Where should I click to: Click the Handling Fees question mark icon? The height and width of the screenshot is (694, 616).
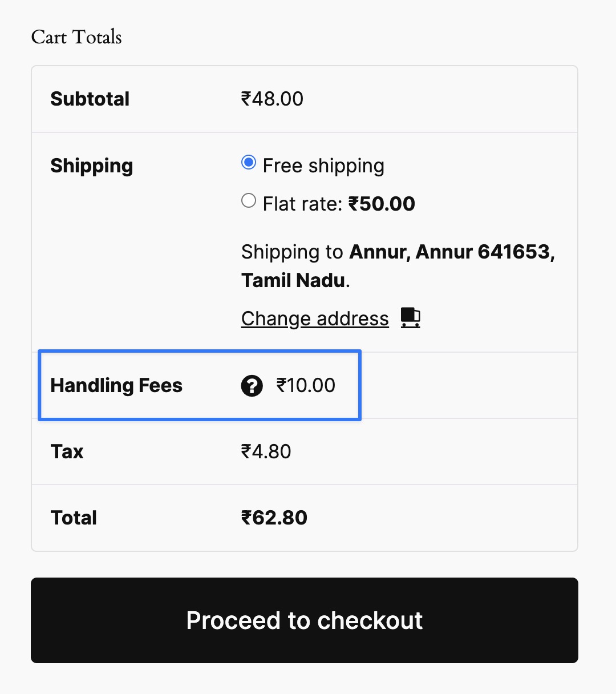252,386
